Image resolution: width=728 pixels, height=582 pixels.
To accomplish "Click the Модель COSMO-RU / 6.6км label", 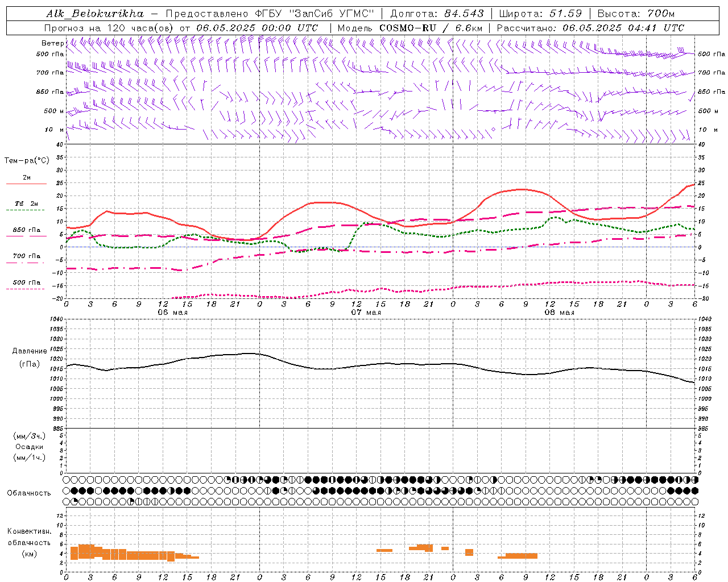I will (410, 28).
